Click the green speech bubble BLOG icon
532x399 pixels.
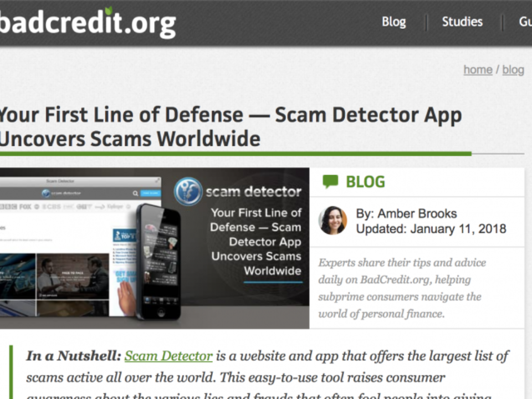coord(330,182)
